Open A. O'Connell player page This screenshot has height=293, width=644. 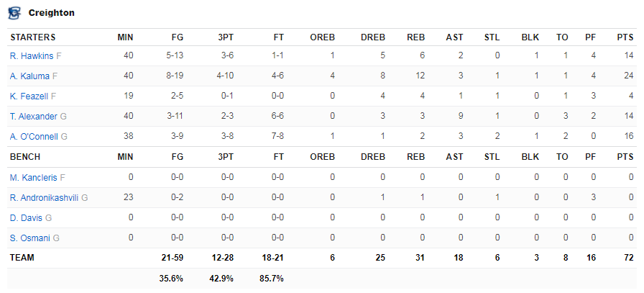point(34,137)
